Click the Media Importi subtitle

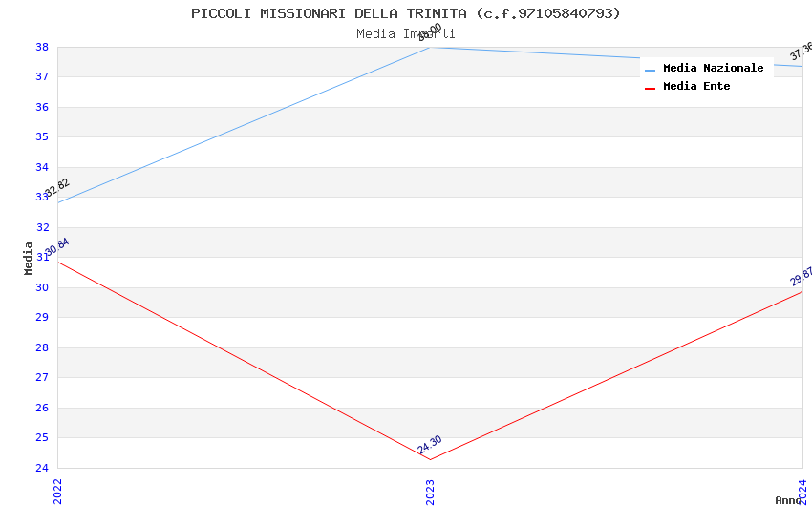[x=405, y=34]
